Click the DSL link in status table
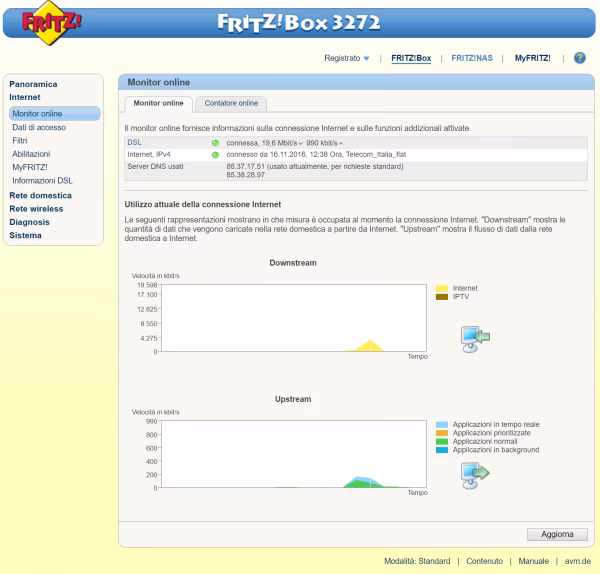 pos(134,142)
